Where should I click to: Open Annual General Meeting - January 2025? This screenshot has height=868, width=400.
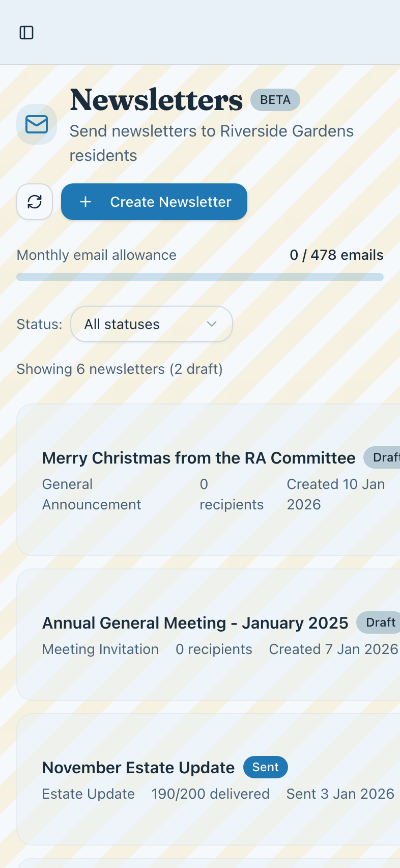click(x=195, y=623)
